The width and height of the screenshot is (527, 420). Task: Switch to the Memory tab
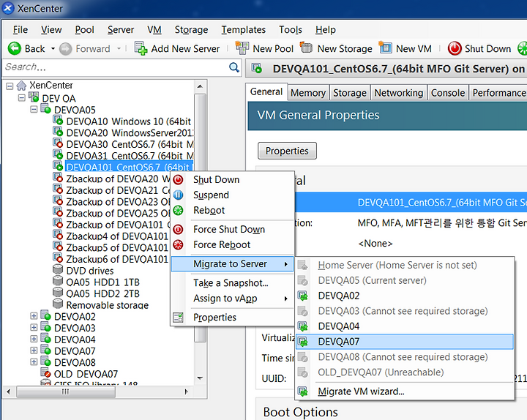click(x=308, y=93)
